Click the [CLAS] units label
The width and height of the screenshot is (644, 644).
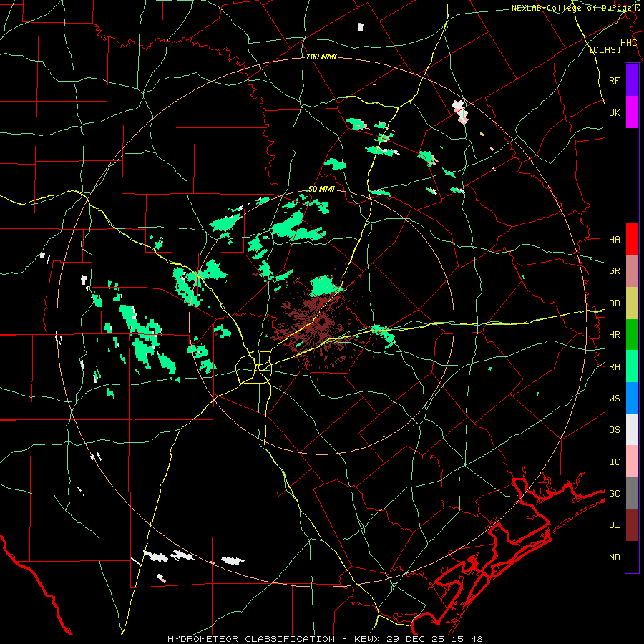(605, 50)
